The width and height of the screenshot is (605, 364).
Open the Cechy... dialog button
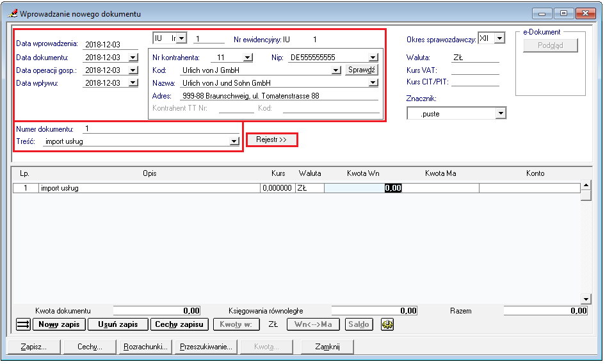(x=90, y=347)
